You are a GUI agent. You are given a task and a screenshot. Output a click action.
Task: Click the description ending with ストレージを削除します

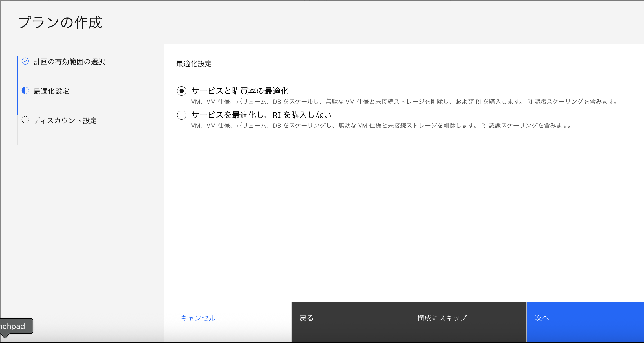(x=381, y=126)
